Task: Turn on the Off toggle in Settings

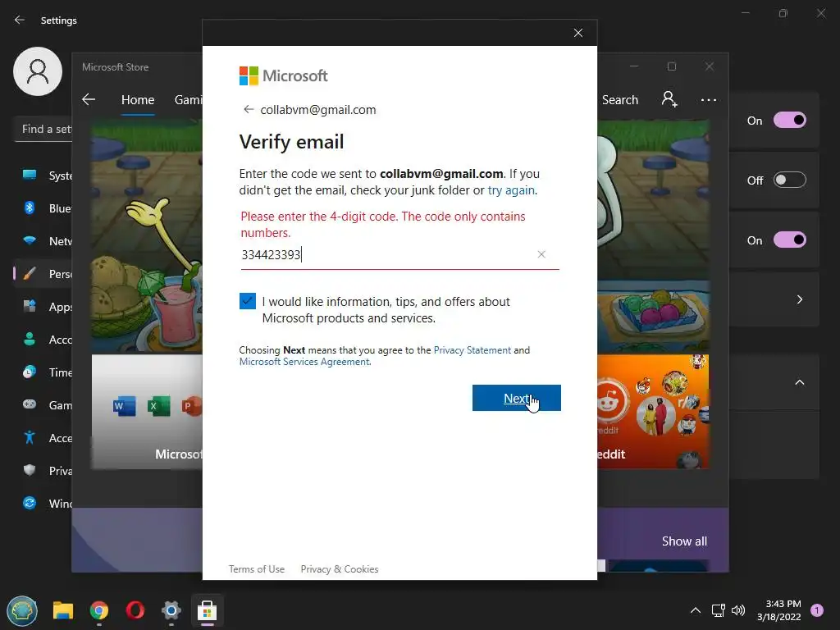Action: pyautogui.click(x=790, y=180)
